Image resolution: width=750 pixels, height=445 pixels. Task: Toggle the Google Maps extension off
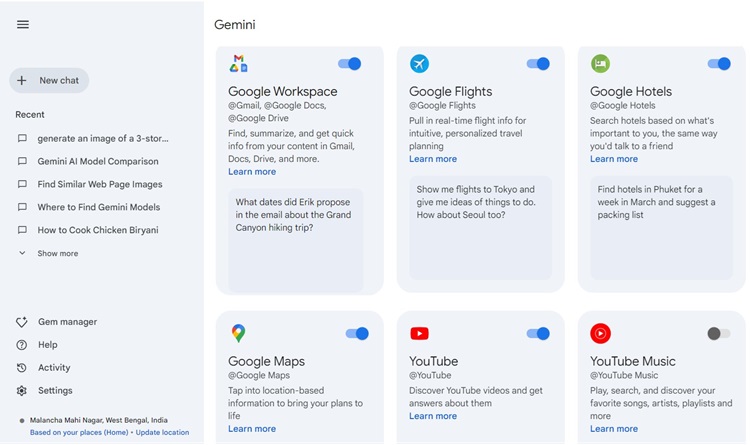coord(357,334)
